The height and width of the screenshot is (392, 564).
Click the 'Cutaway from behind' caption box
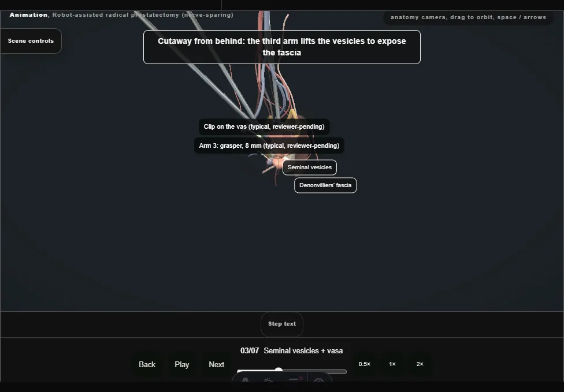282,47
